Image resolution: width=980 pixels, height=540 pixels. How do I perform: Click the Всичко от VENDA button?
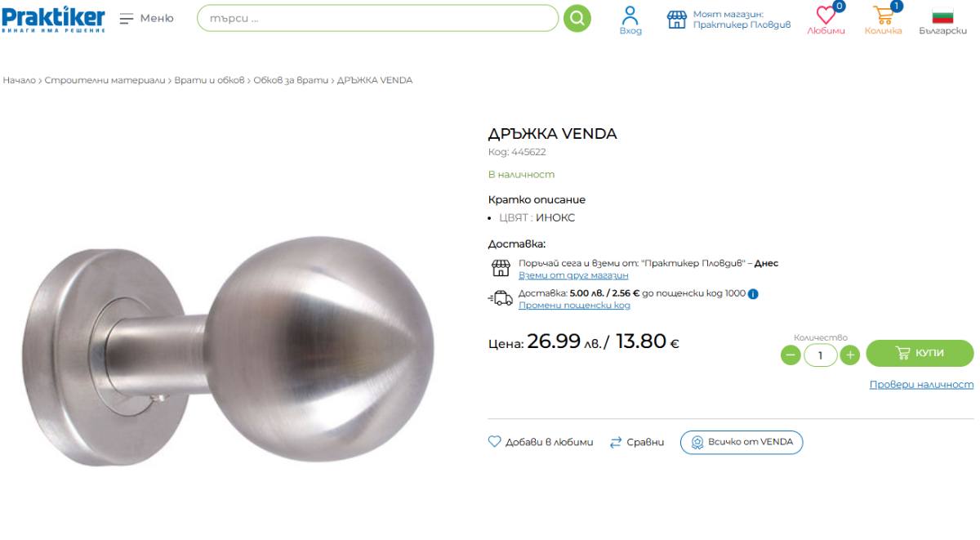point(742,442)
